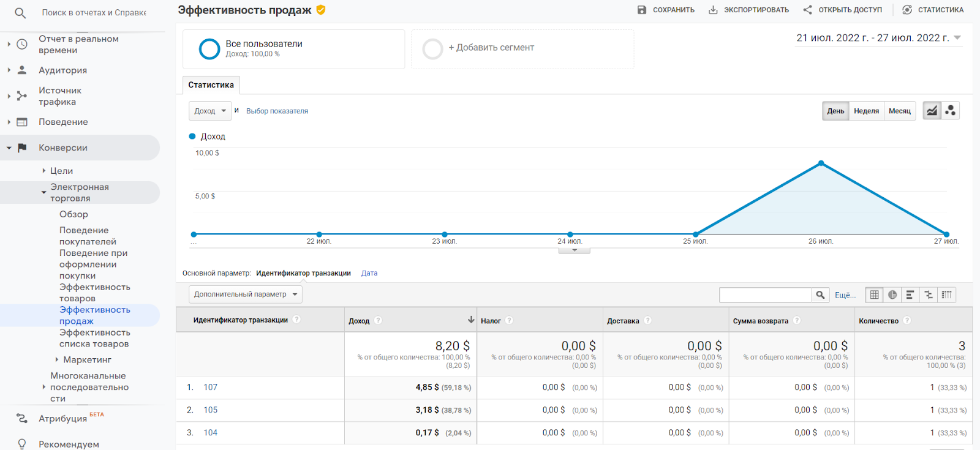
Task: Open the Статистика tab
Action: [211, 85]
